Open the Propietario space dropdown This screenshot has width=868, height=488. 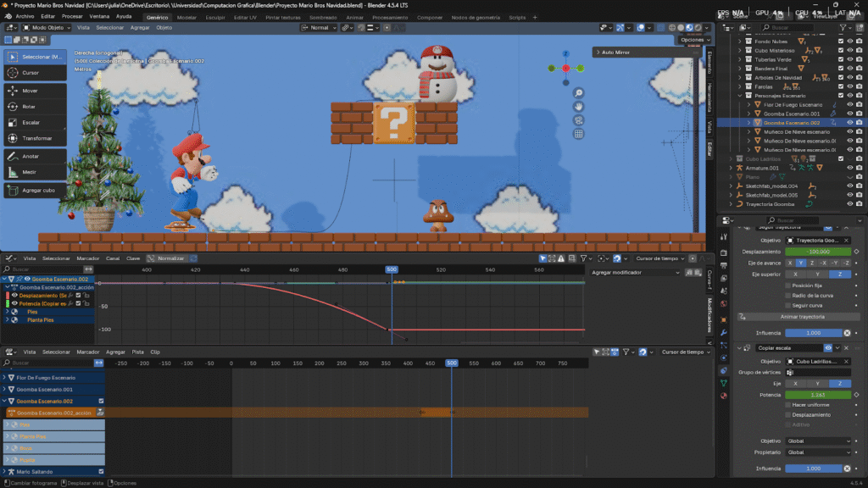pyautogui.click(x=818, y=452)
